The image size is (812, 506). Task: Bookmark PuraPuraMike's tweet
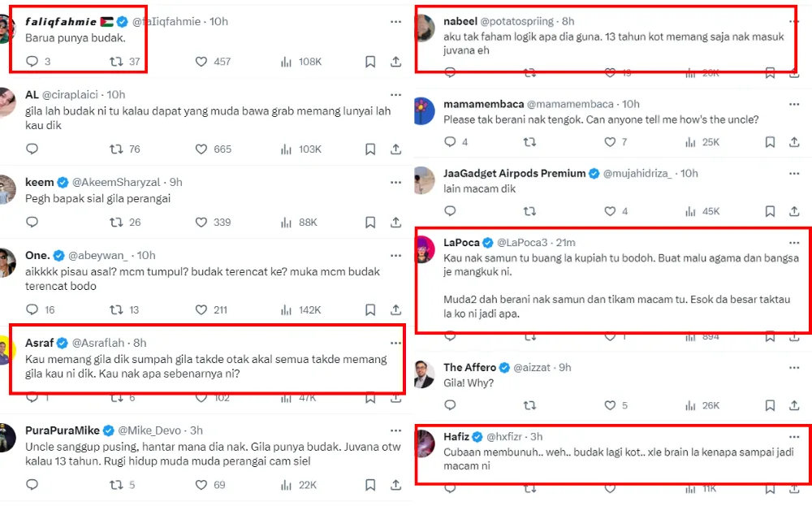point(370,485)
